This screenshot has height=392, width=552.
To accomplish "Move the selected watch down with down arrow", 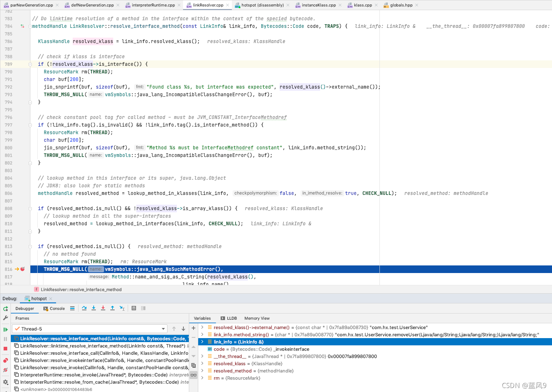I will click(194, 356).
